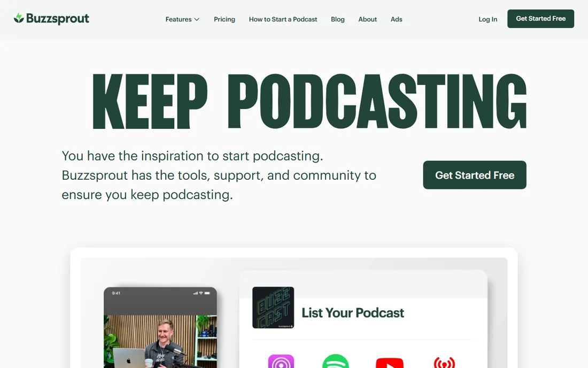The width and height of the screenshot is (588, 368).
Task: Click the Log In link
Action: 488,19
